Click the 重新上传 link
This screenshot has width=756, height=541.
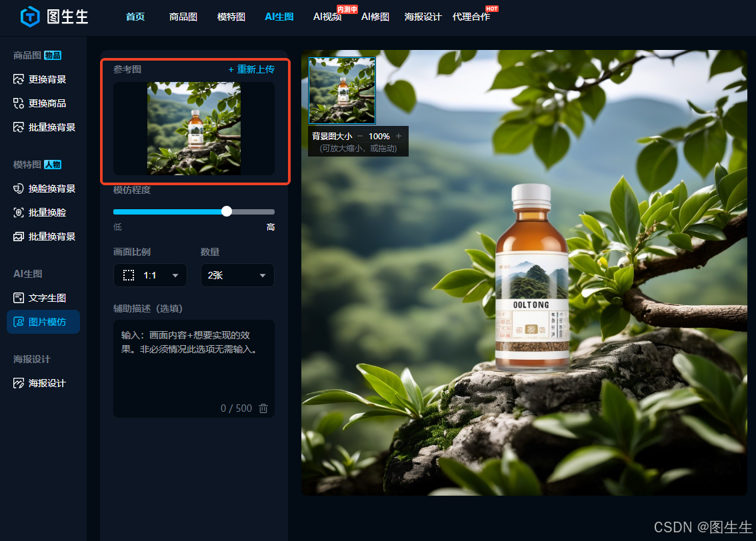coord(251,69)
